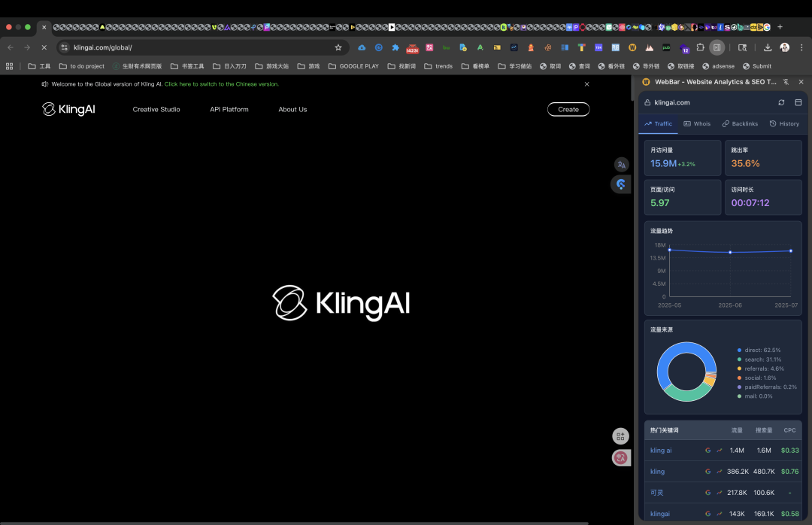The image size is (812, 525).
Task: Open Creative Studio menu item
Action: point(156,109)
